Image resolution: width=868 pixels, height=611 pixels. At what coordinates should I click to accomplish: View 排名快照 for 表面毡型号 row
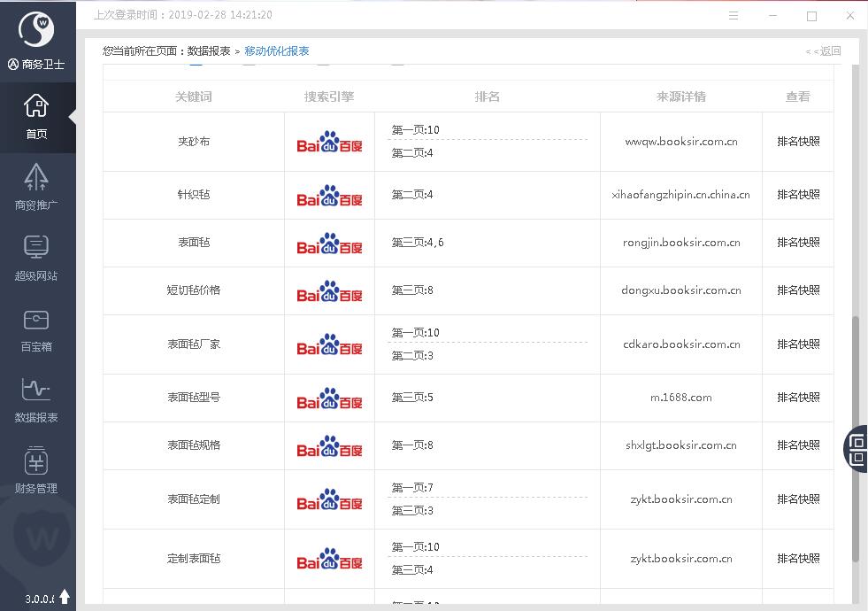[x=798, y=398]
